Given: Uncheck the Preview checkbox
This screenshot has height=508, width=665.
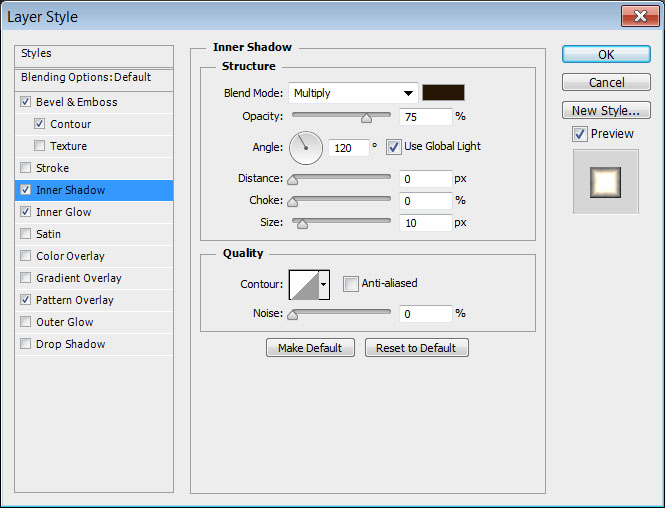Looking at the screenshot, I should 579,134.
